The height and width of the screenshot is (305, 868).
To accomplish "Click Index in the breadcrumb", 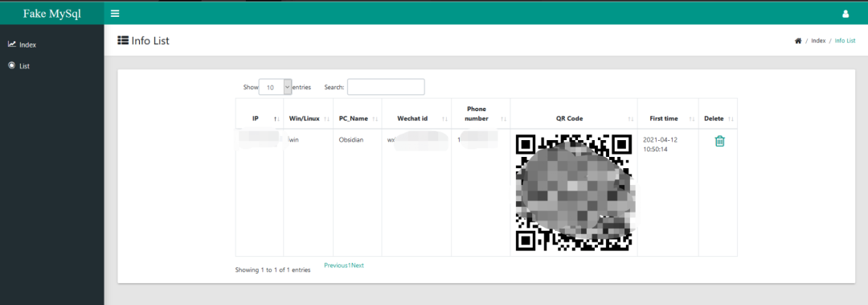I will pyautogui.click(x=818, y=41).
